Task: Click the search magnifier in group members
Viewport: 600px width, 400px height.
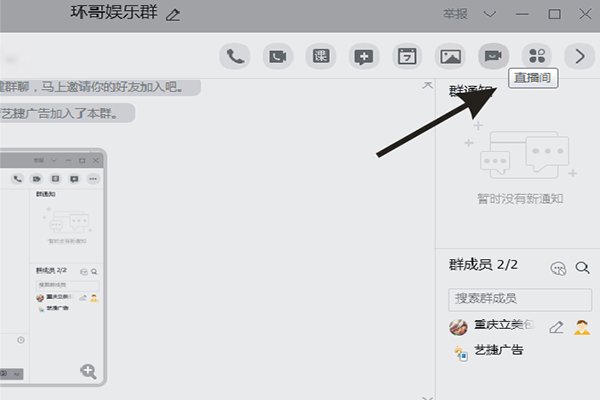Action: coord(582,268)
